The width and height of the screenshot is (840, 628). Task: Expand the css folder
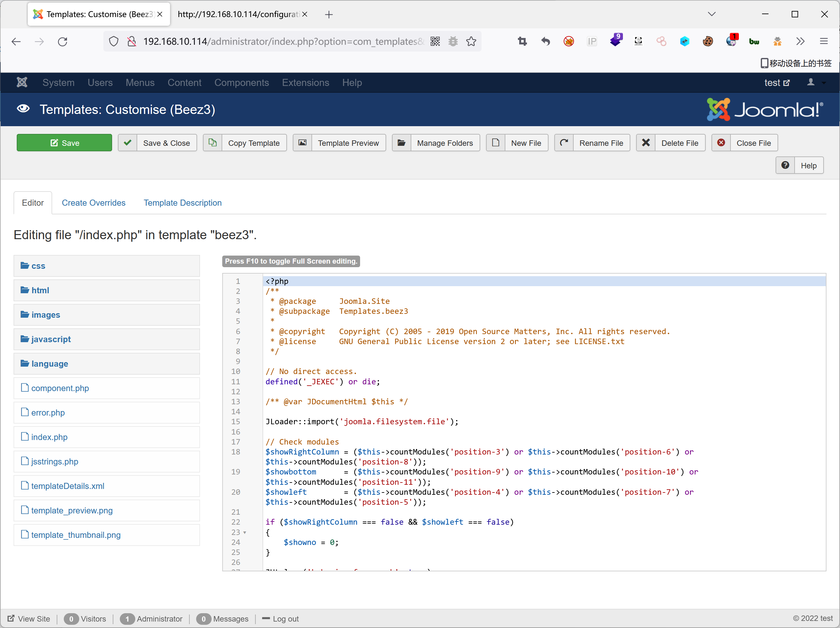tap(38, 266)
